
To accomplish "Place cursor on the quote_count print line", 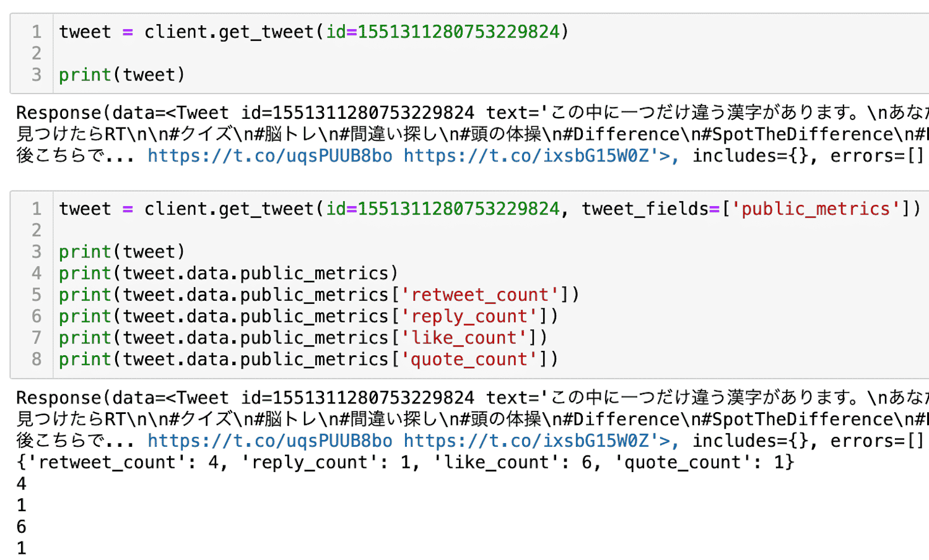I will coord(308,360).
